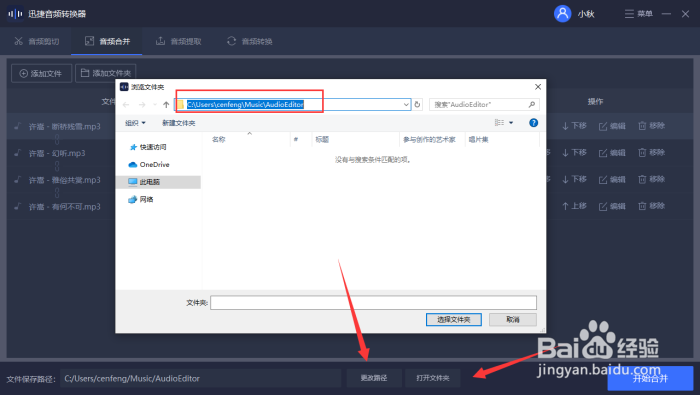Image resolution: width=700 pixels, height=395 pixels.
Task: Click the Forward arrow in folder dialog
Action: click(142, 104)
